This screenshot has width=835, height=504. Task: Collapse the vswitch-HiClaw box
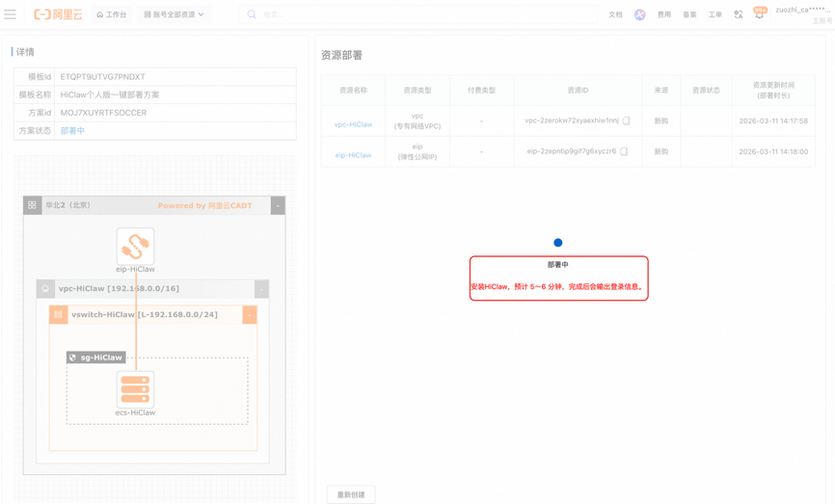click(250, 314)
